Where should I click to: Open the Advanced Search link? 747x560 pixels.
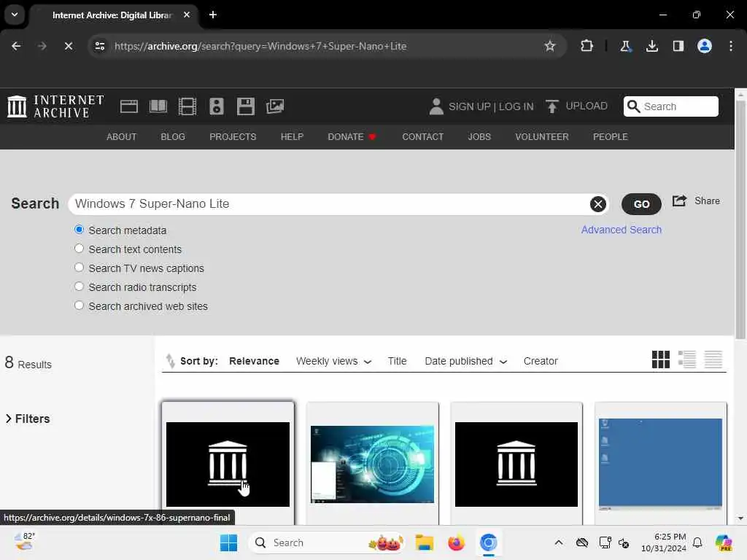point(622,230)
